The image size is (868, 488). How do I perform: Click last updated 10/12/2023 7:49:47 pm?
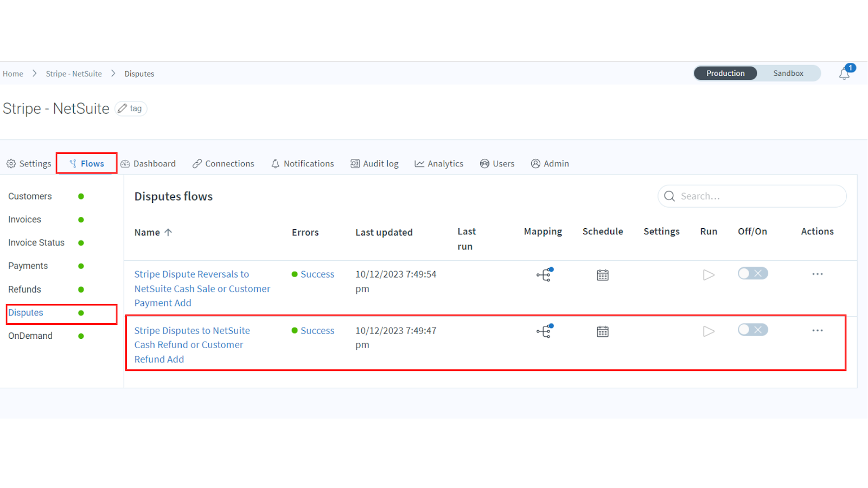[396, 338]
